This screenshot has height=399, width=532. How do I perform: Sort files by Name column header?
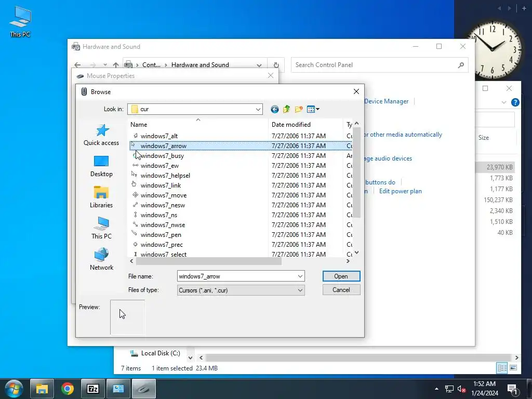pyautogui.click(x=198, y=125)
